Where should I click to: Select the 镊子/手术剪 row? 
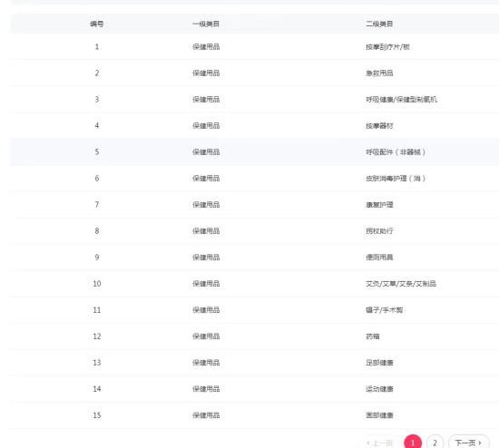254,310
